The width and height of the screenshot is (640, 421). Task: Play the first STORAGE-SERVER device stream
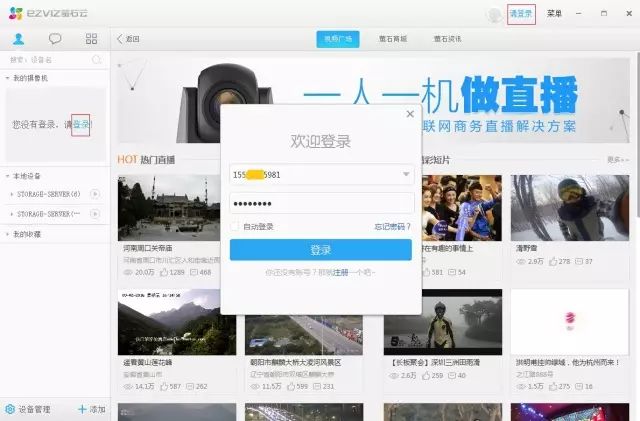click(96, 193)
